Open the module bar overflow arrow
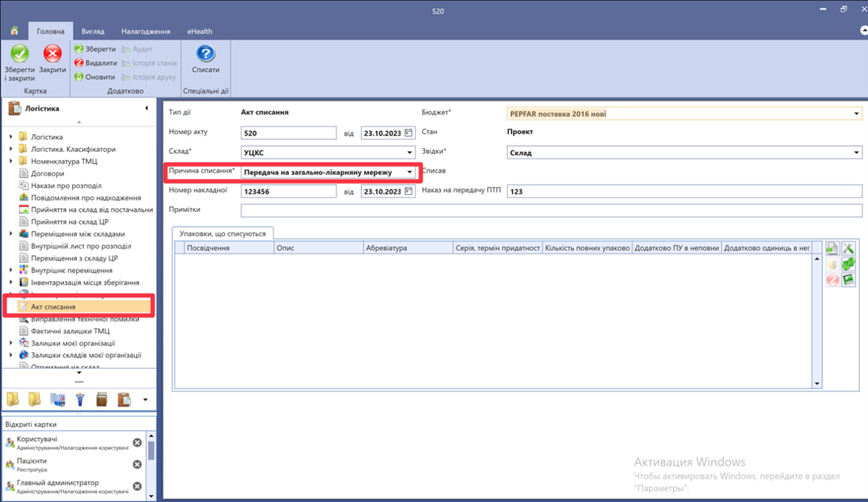Screen dimensions: 868x502 [146, 401]
